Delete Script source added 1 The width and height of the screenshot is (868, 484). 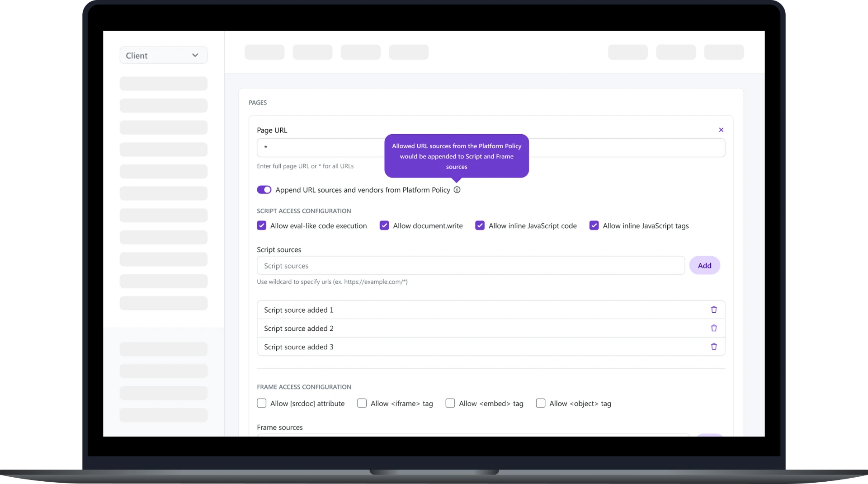pyautogui.click(x=714, y=310)
